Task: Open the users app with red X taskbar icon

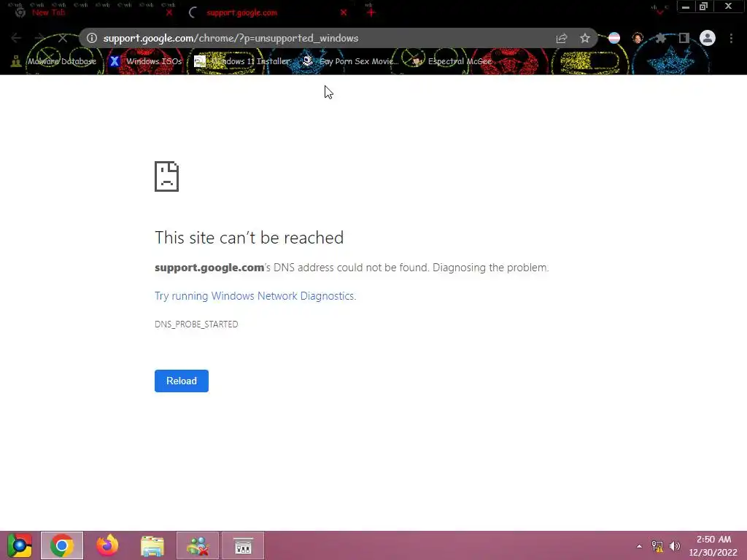Action: click(x=198, y=545)
